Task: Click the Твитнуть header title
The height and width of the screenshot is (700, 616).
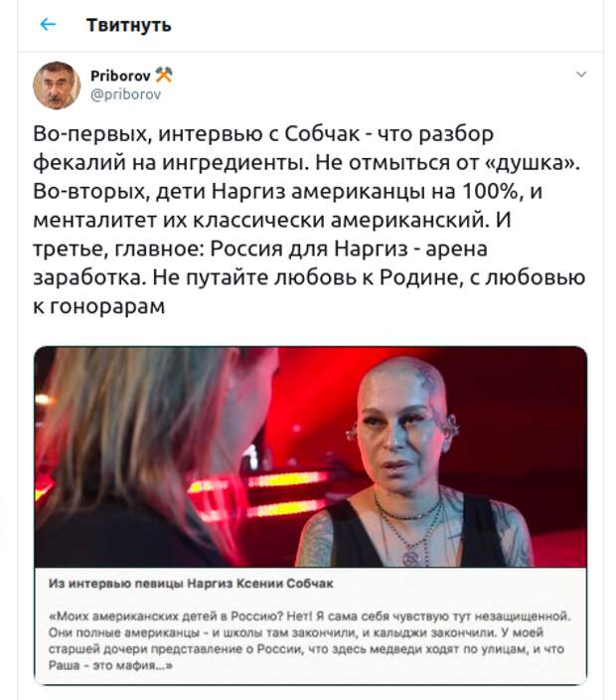Action: [128, 25]
